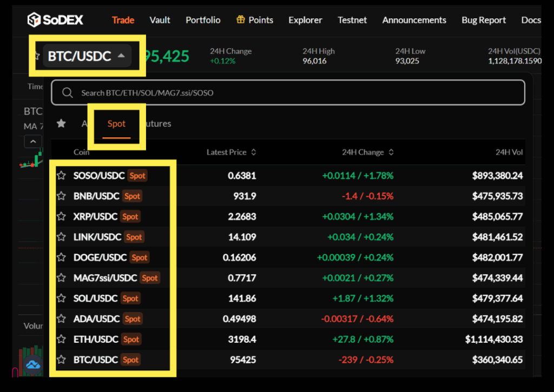Click the SoDEX logo icon
The width and height of the screenshot is (554, 392).
point(35,20)
